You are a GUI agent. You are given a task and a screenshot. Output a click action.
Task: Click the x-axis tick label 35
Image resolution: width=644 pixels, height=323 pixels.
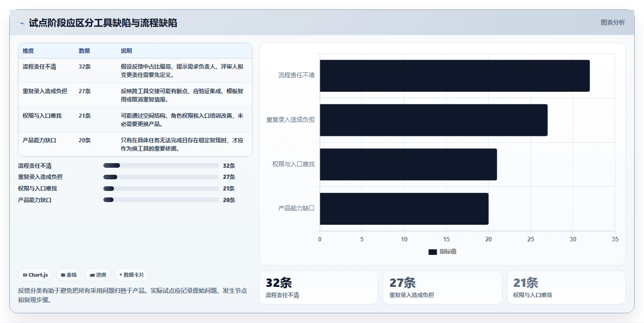point(615,239)
